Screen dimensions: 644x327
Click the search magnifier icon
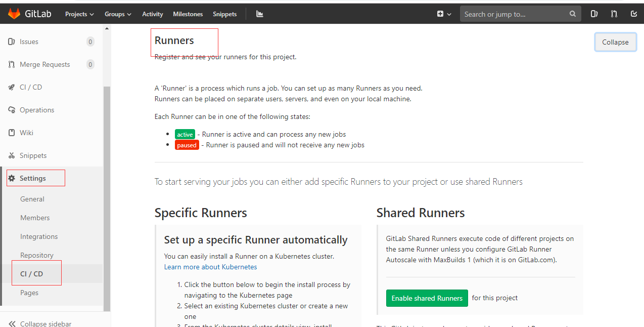click(x=573, y=14)
